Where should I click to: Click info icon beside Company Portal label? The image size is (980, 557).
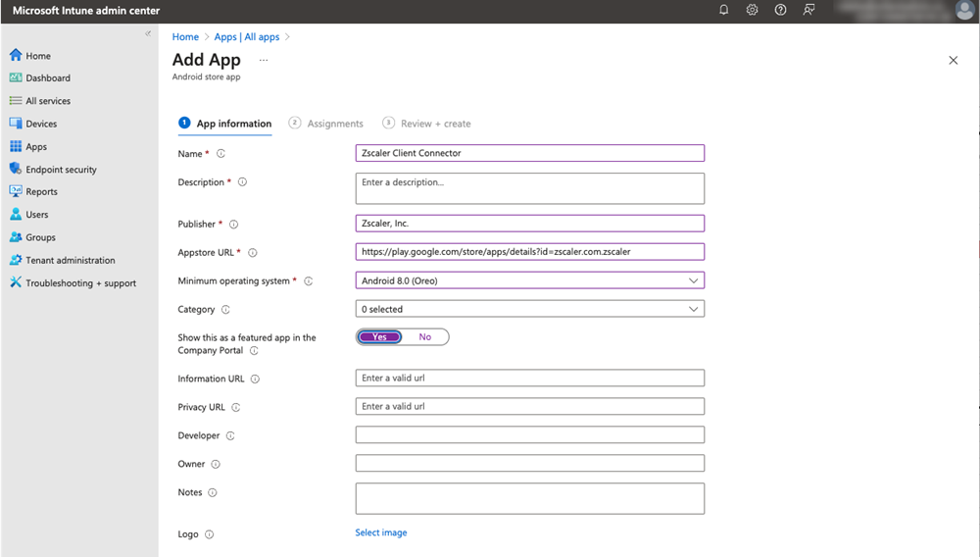pyautogui.click(x=254, y=351)
